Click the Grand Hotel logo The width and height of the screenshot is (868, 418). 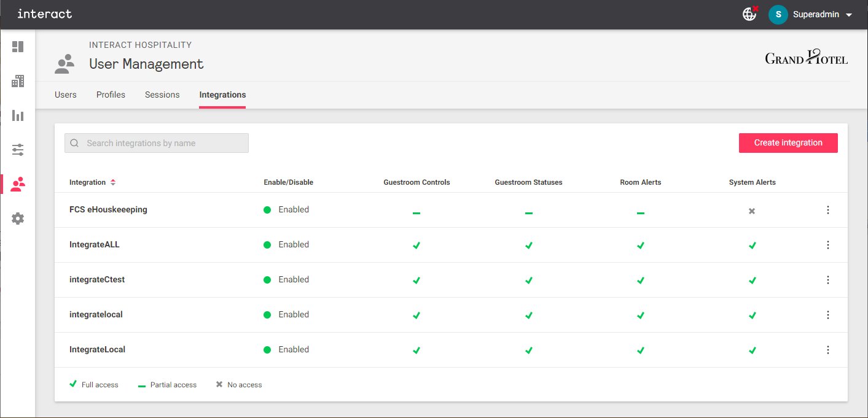[x=806, y=57]
